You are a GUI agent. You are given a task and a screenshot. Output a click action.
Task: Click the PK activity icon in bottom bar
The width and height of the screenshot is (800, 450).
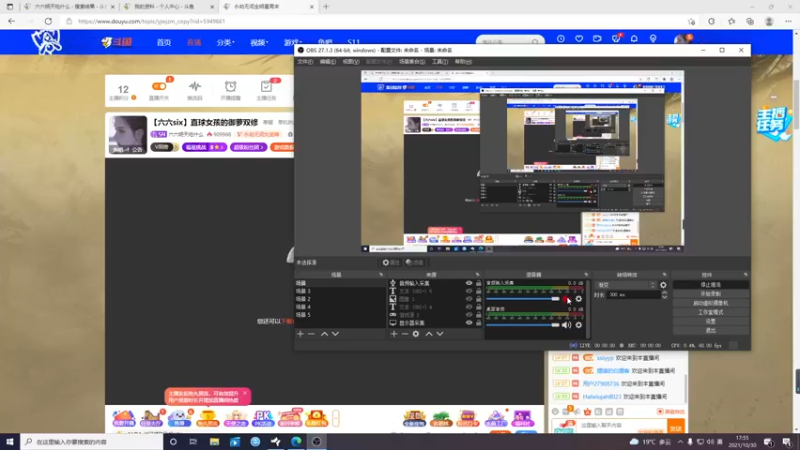coord(263,418)
